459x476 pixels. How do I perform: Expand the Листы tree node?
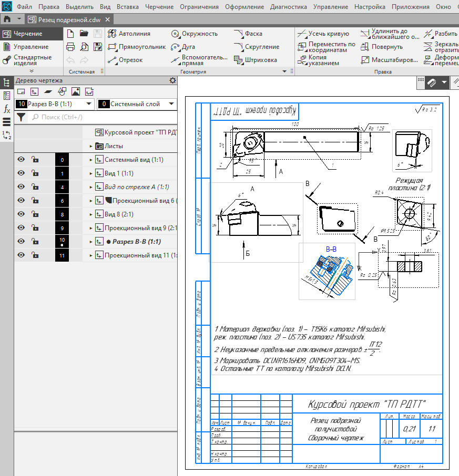click(91, 146)
